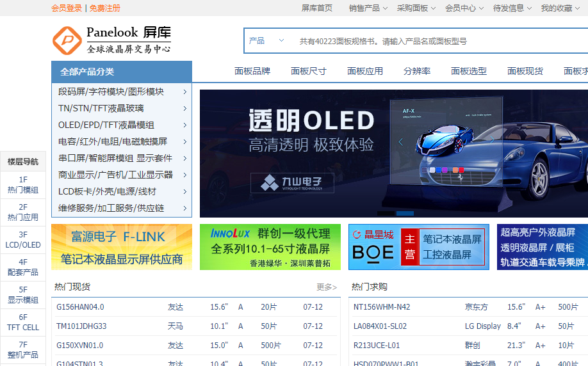This screenshot has height=366, width=588.
Task: Open the 晶星城 BOE ad banner
Action: click(419, 247)
